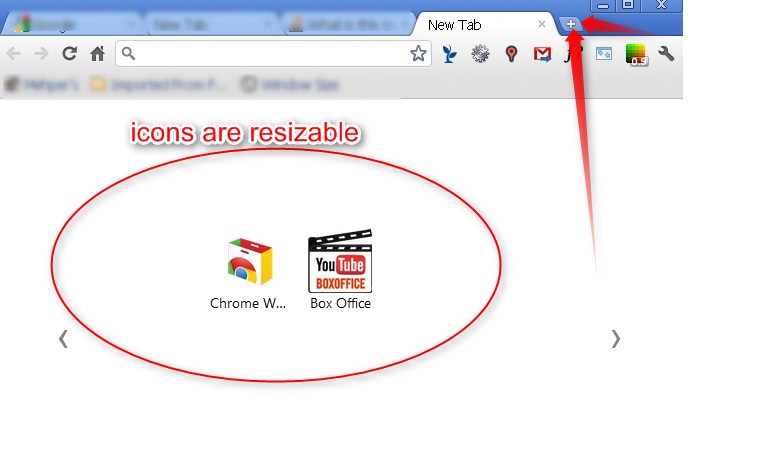Open the blue sprout extension
Image resolution: width=763 pixels, height=472 pixels.
point(450,54)
